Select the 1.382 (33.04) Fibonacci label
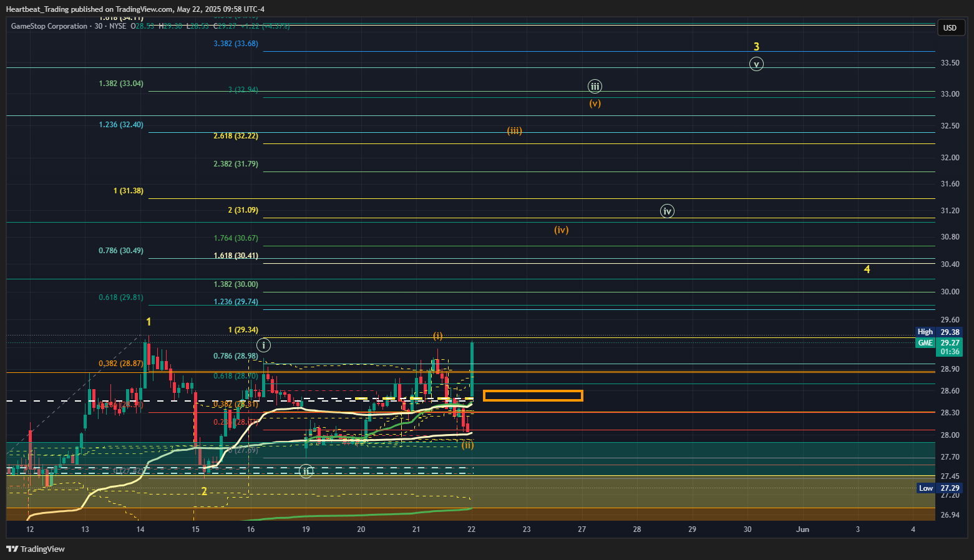This screenshot has height=560, width=974. [x=121, y=84]
